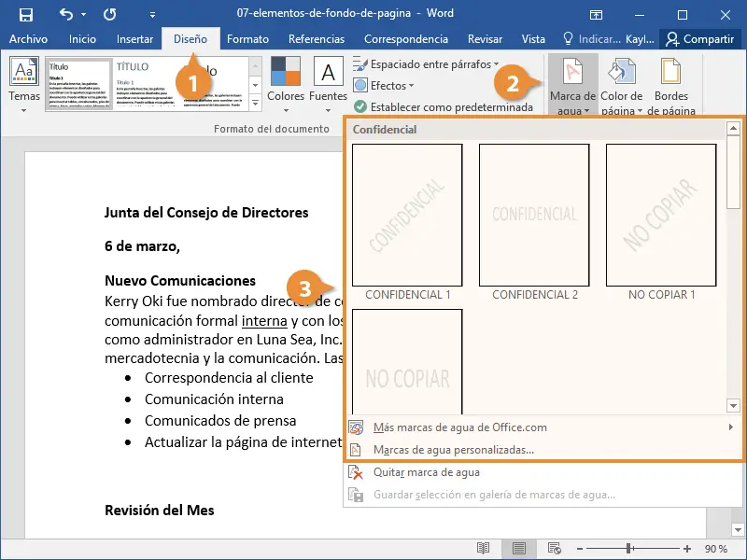Click the remove watermark X icon
747x560 pixels.
[356, 472]
